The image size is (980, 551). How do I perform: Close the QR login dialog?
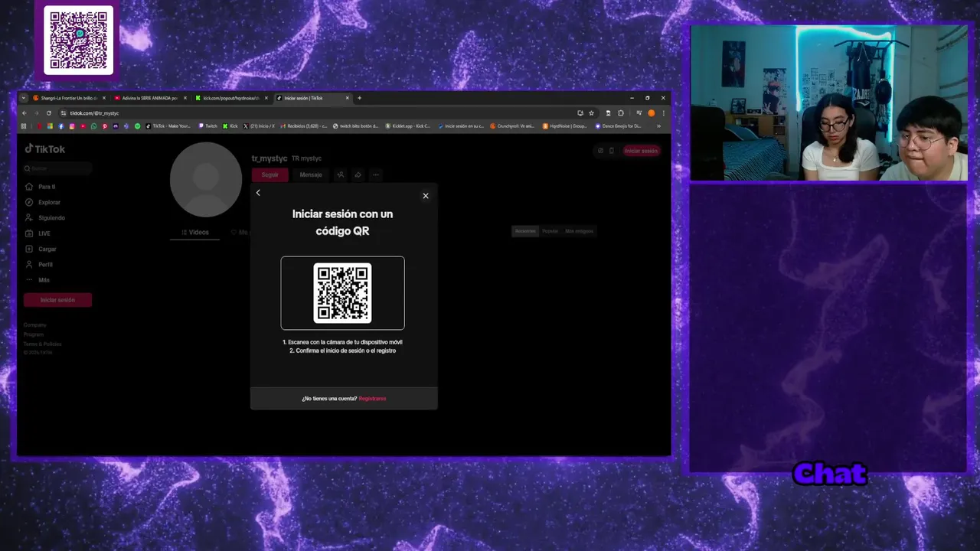(426, 196)
